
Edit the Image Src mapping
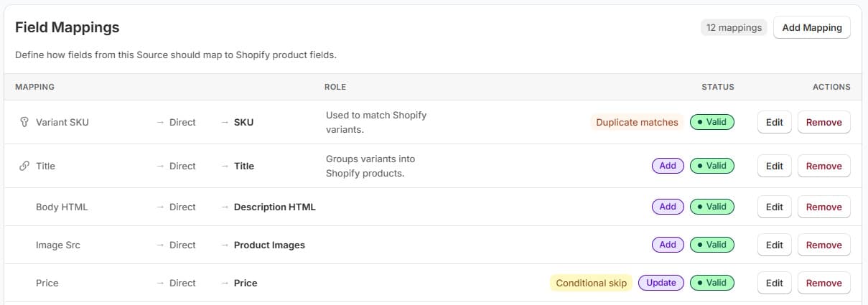pos(774,245)
